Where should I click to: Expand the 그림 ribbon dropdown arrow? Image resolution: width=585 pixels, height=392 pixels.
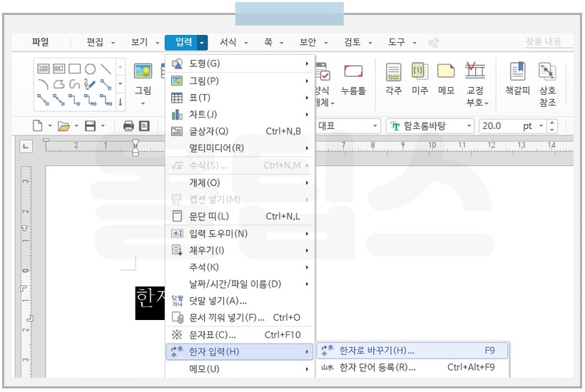[143, 103]
